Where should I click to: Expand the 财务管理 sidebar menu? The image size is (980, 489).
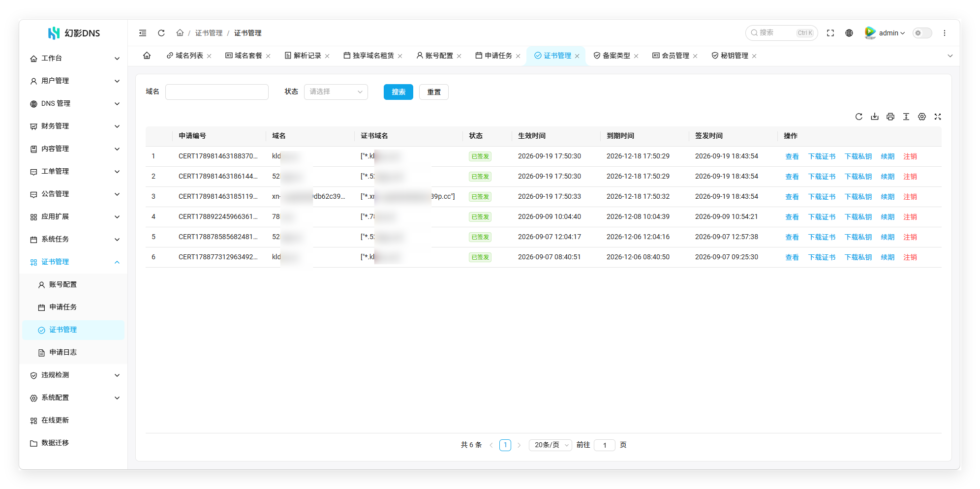(74, 126)
